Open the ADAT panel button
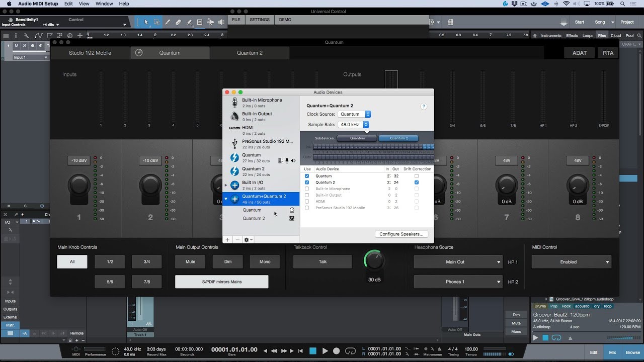This screenshot has width=644, height=362. coord(580,53)
